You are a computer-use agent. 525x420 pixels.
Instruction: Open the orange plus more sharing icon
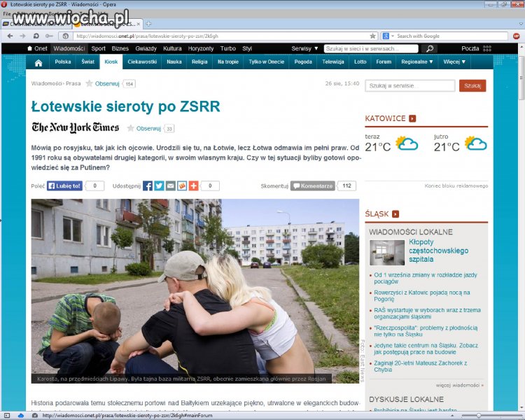[193, 186]
